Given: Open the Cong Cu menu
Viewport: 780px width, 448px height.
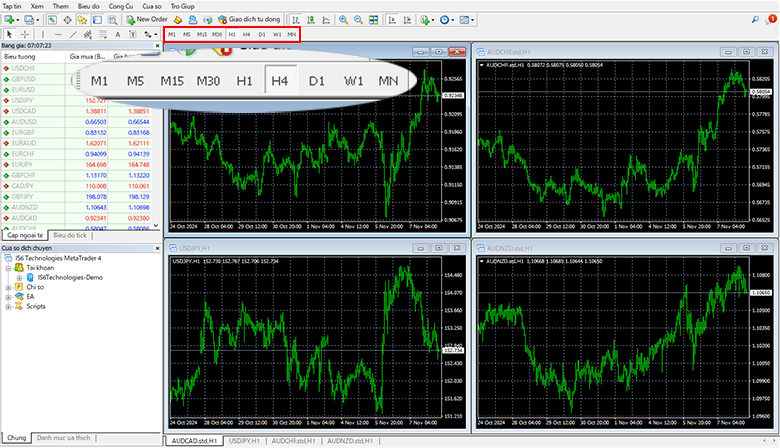Looking at the screenshot, I should 121,6.
